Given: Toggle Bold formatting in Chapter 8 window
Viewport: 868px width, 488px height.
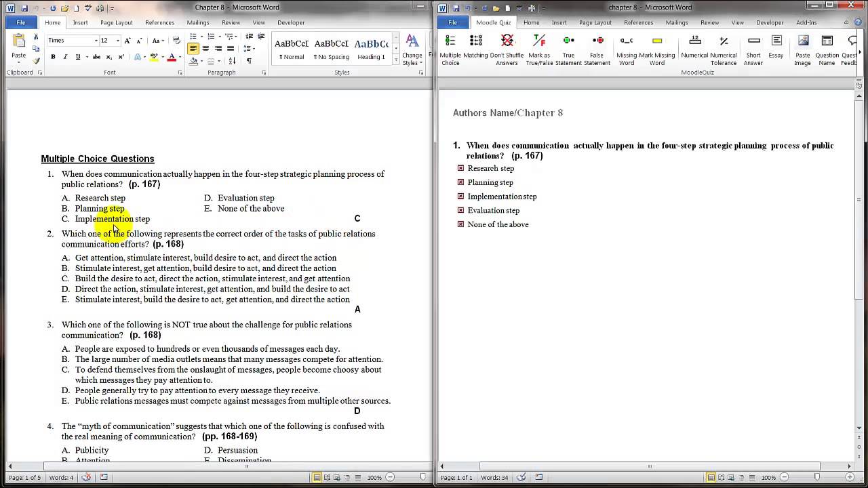Looking at the screenshot, I should 53,57.
